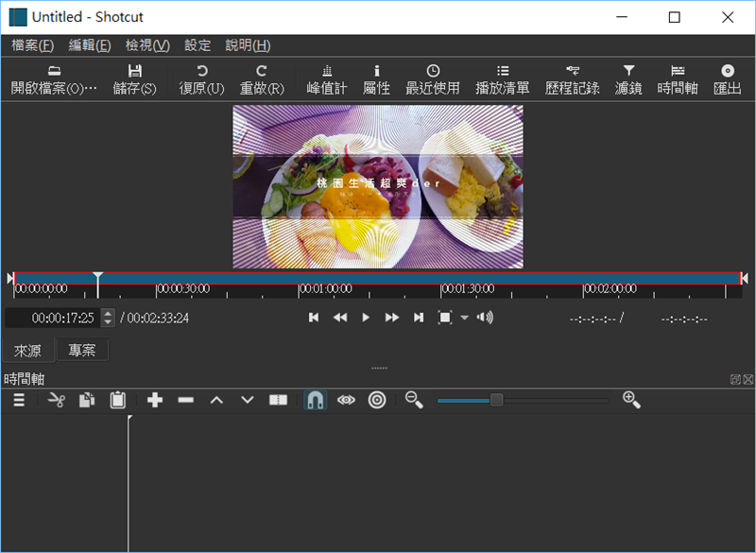Open the 濾鏡 filters panel
756x553 pixels.
click(x=628, y=79)
